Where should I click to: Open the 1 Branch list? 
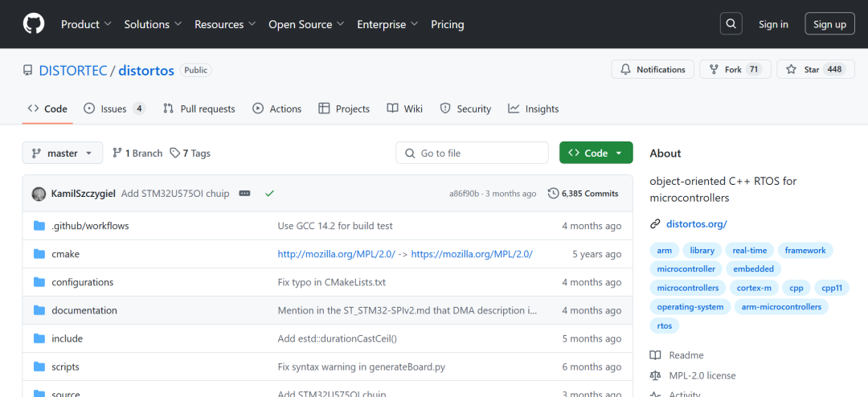point(137,153)
